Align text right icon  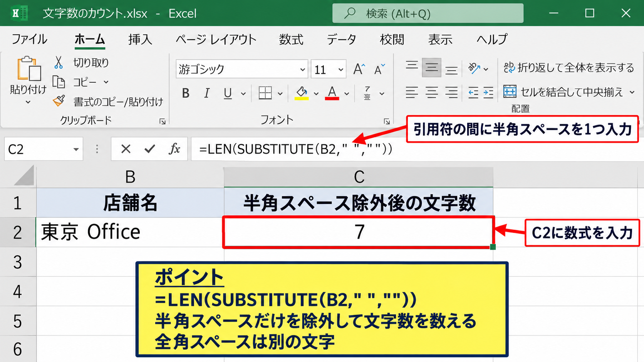(x=451, y=92)
